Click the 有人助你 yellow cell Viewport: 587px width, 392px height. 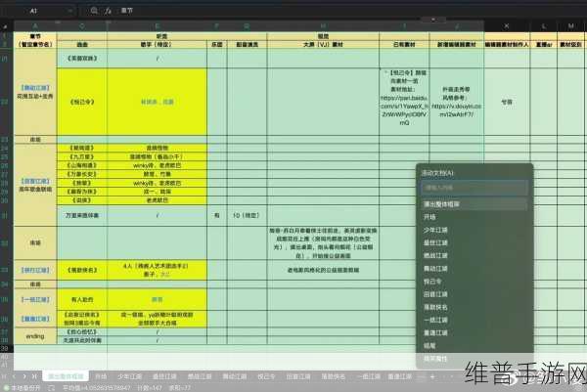[x=82, y=299]
